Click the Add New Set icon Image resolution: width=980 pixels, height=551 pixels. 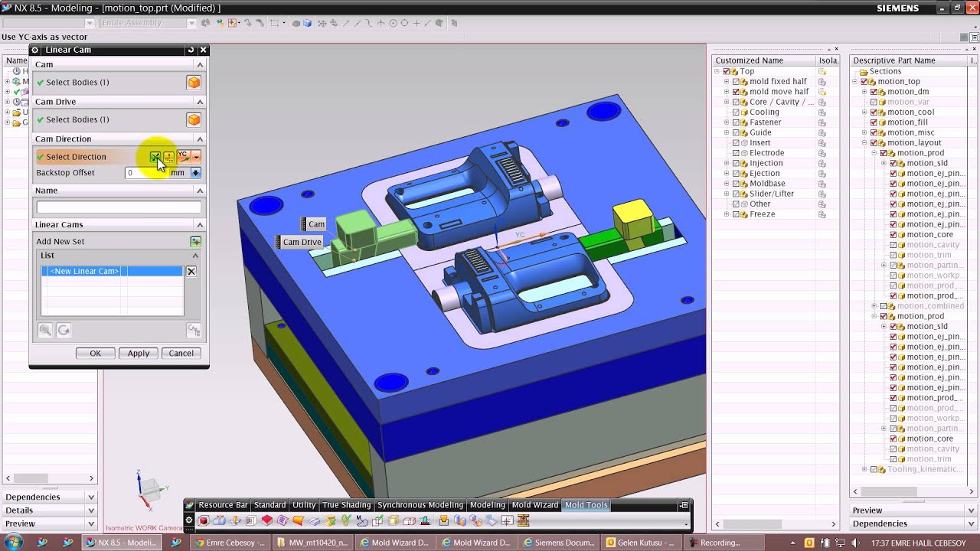tap(195, 241)
